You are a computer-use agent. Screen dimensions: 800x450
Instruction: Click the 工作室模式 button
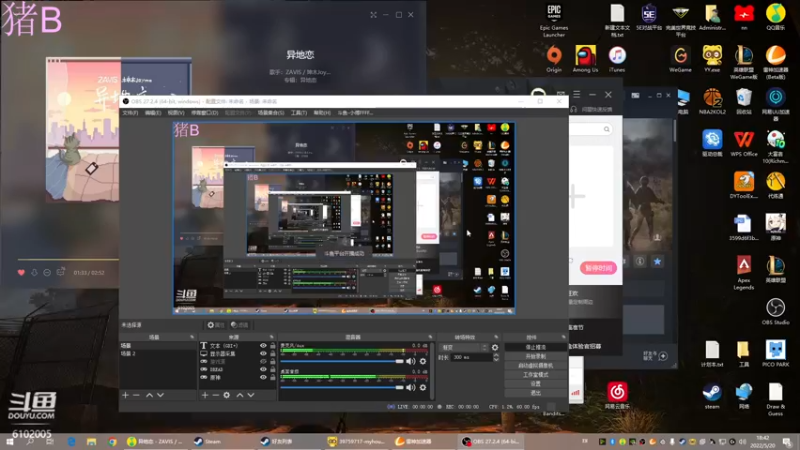(x=535, y=374)
